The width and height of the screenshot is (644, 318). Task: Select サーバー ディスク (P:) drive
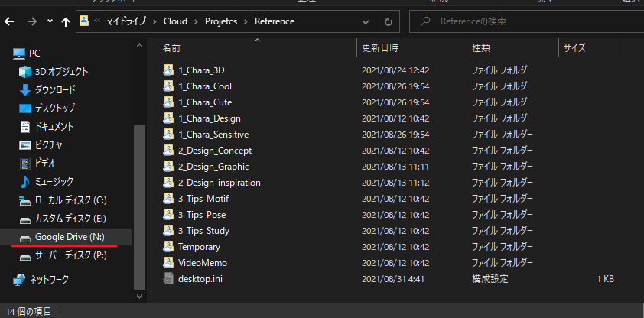[x=71, y=255]
